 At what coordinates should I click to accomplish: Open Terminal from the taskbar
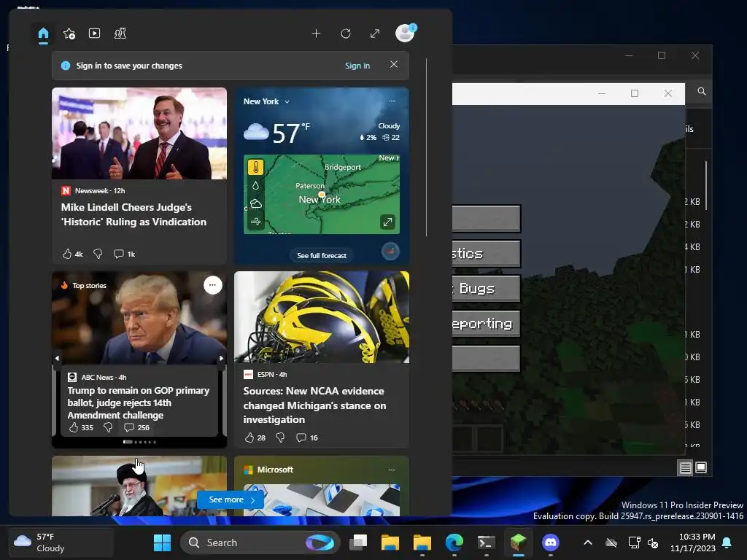pyautogui.click(x=486, y=542)
